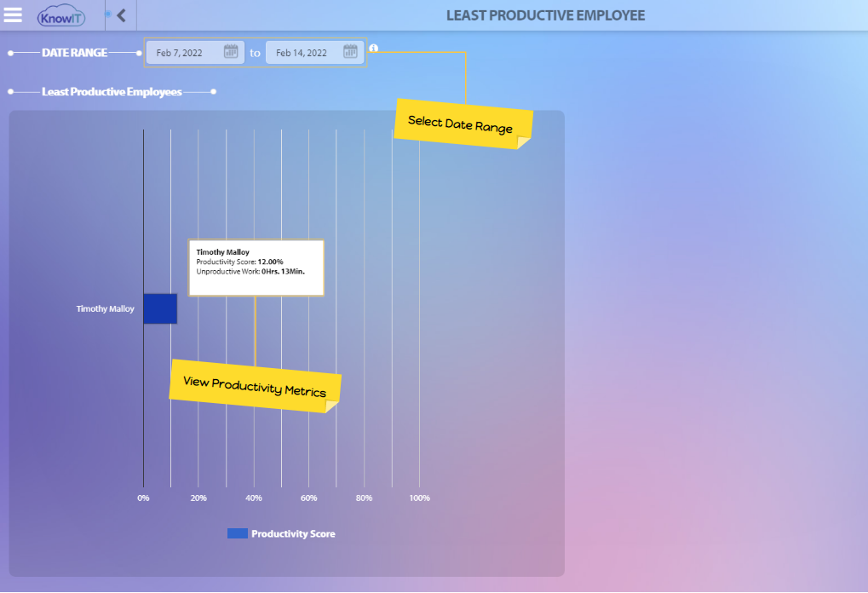This screenshot has width=868, height=593.
Task: Click Timothy Malloy's productivity bar
Action: point(160,308)
